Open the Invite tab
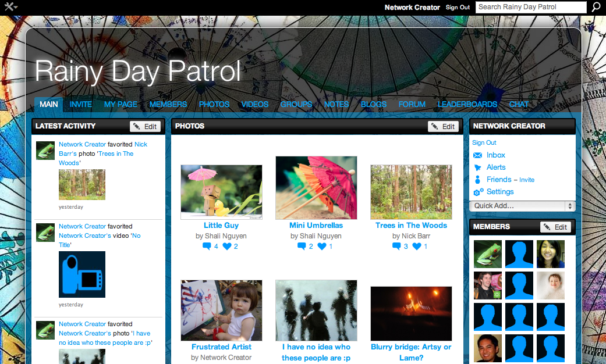The height and width of the screenshot is (364, 606). pyautogui.click(x=81, y=104)
